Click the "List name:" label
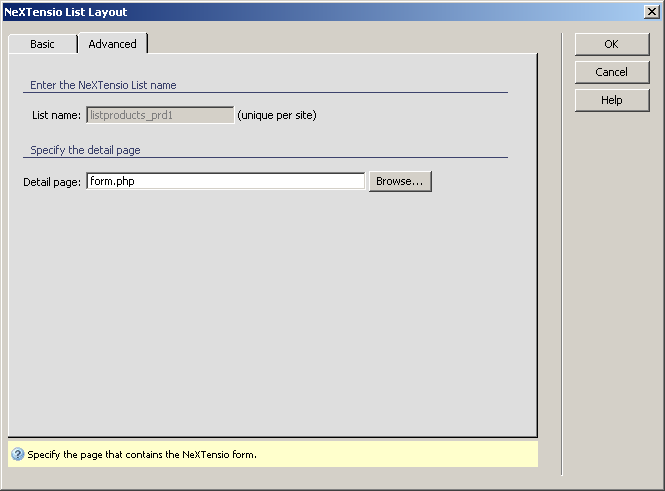This screenshot has height=491, width=665. coord(56,116)
